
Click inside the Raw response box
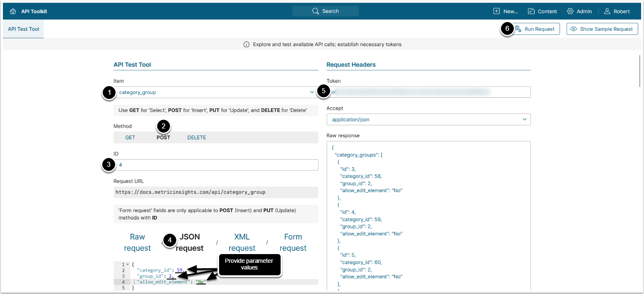pyautogui.click(x=429, y=216)
